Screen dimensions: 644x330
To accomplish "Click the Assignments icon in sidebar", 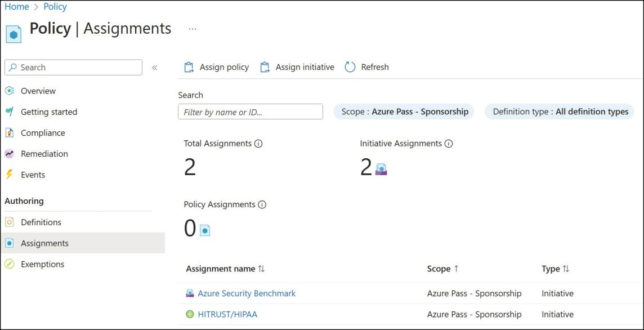I will 10,243.
